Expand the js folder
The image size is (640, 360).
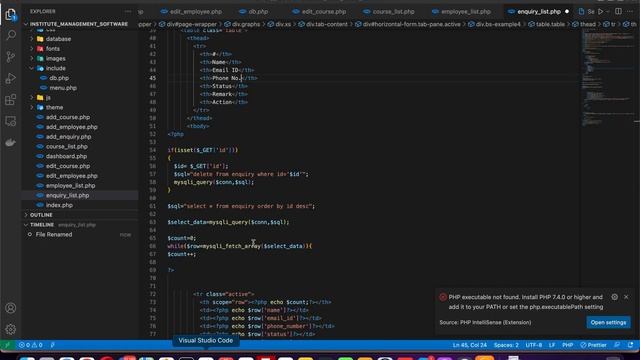click(48, 98)
